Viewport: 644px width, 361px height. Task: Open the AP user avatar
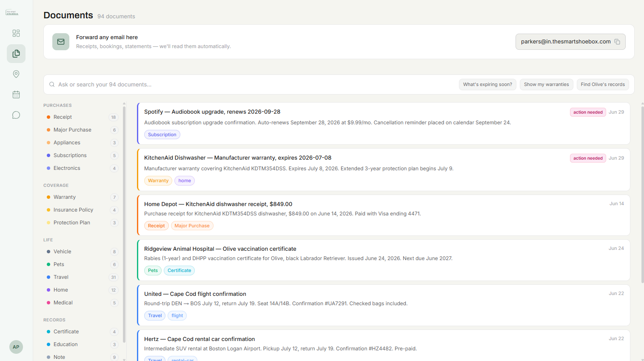16,347
